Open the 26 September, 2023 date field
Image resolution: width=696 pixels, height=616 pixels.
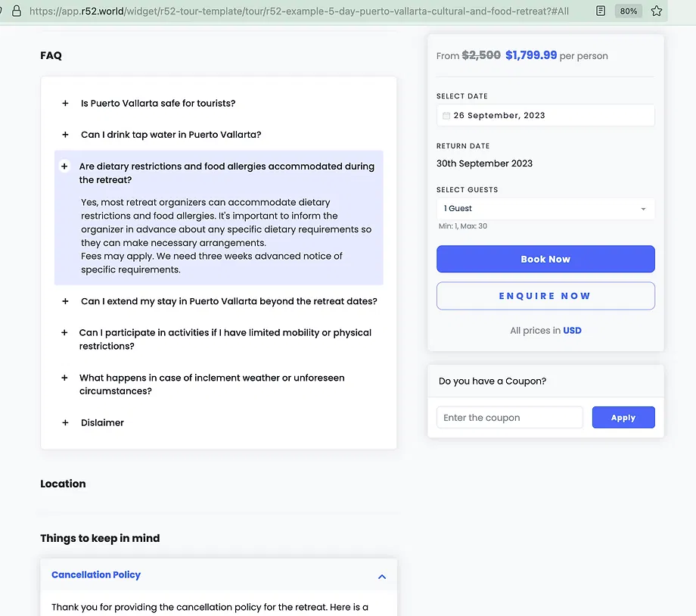click(548, 116)
